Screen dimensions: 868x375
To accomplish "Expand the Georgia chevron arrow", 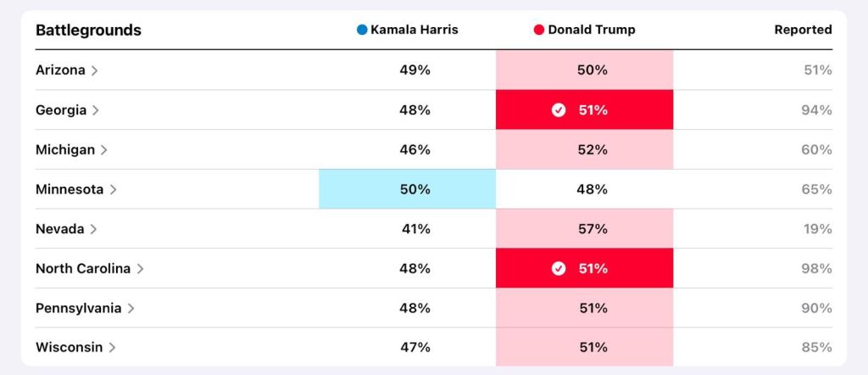I will pos(96,110).
